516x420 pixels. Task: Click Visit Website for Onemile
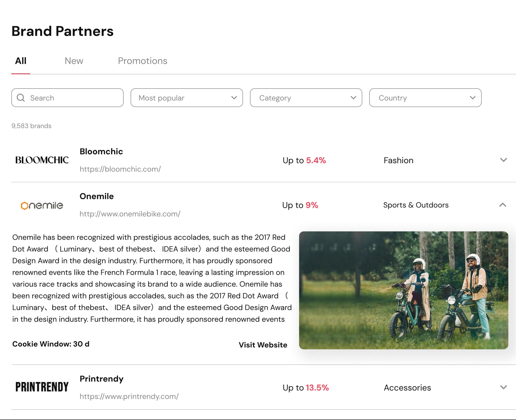[x=263, y=345]
